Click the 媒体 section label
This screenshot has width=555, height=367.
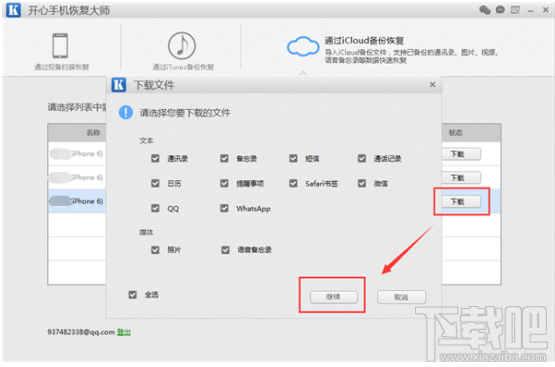point(146,232)
